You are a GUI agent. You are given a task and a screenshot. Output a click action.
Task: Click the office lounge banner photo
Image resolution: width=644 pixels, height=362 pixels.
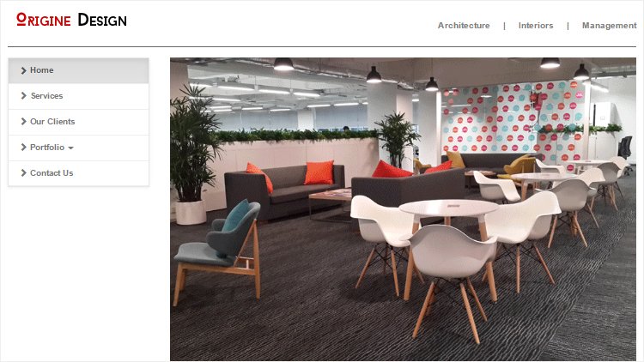[403, 209]
